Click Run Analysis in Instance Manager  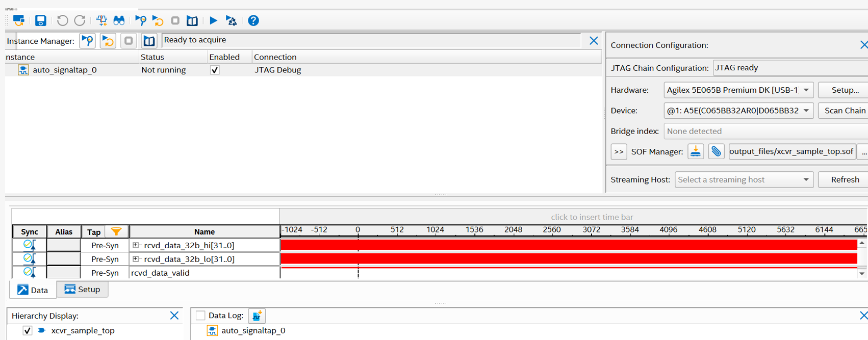(x=88, y=41)
